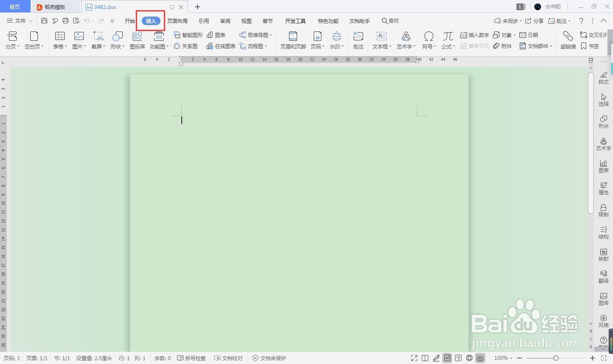Open the 100% zoom level dropdown
Viewport: 613px width, 364px height.
point(503,358)
